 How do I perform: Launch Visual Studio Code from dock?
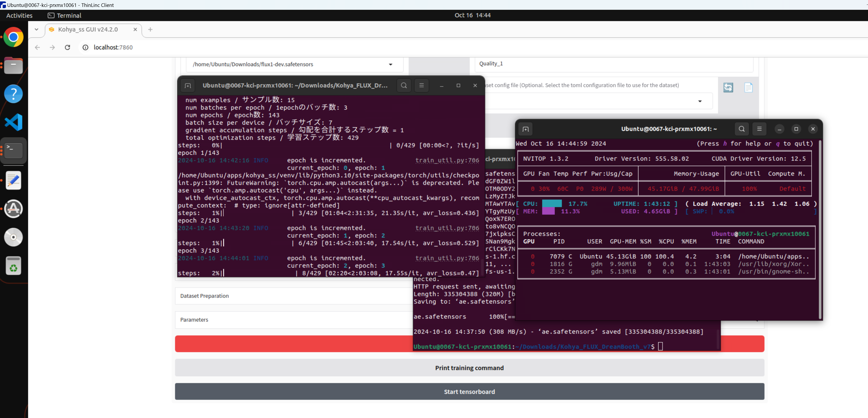(13, 122)
